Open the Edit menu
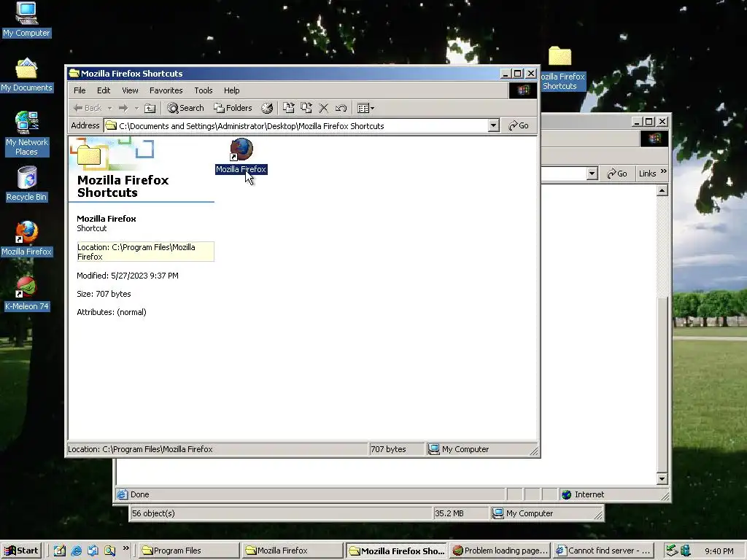This screenshot has width=747, height=560. point(104,90)
